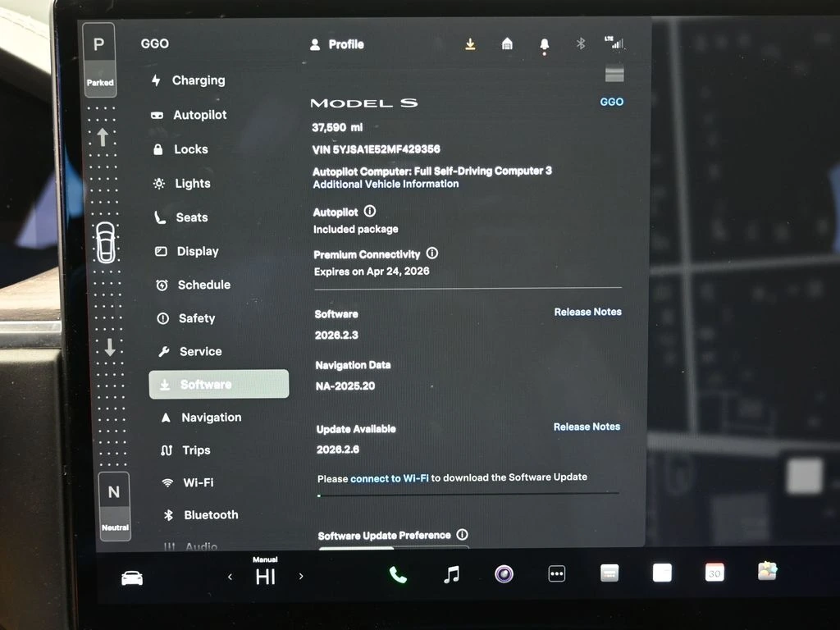Image resolution: width=840 pixels, height=630 pixels.
Task: Shift to Park on the gear selector
Action: point(99,54)
